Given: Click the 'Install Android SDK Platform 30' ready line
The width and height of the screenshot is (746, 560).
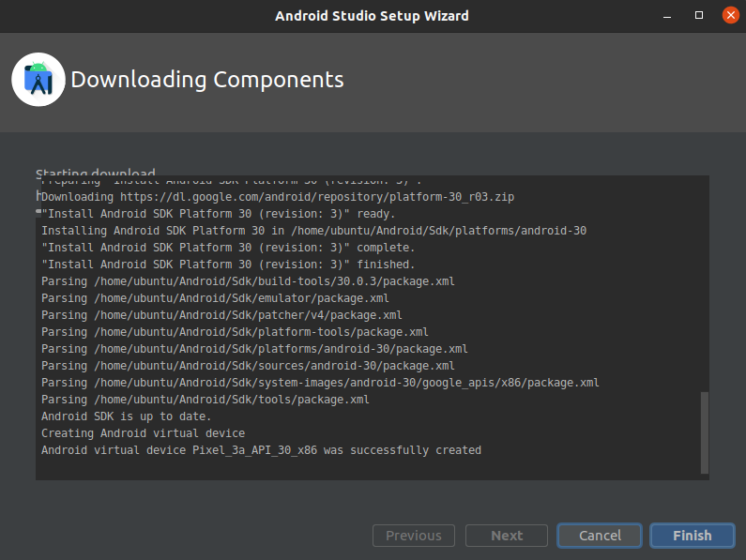Looking at the screenshot, I should [x=219, y=214].
